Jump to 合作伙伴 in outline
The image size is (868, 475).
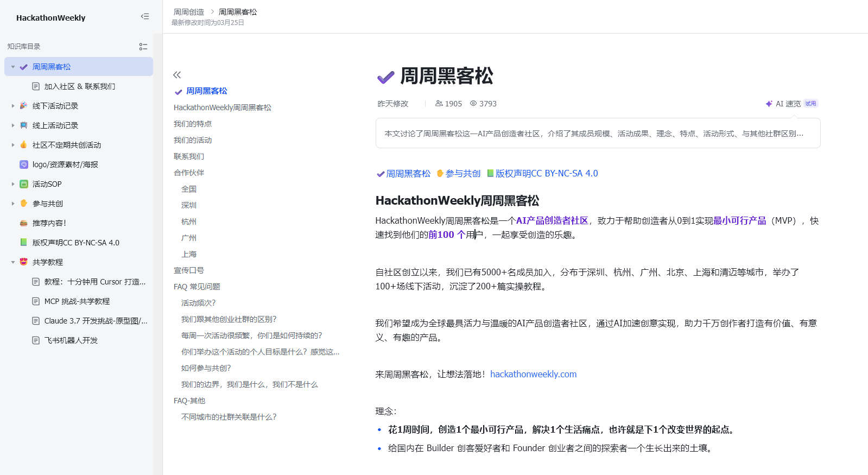pyautogui.click(x=189, y=173)
